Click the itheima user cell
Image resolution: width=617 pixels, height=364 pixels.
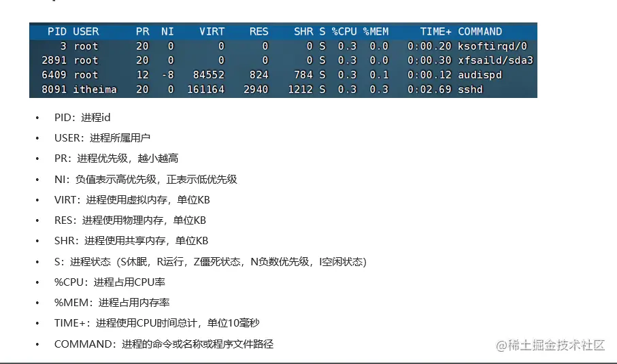click(95, 89)
